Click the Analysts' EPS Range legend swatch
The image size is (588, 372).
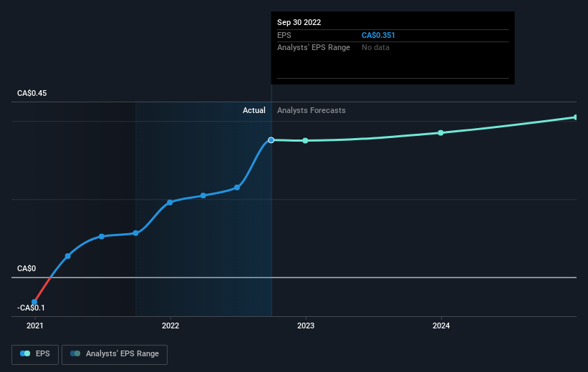point(75,353)
